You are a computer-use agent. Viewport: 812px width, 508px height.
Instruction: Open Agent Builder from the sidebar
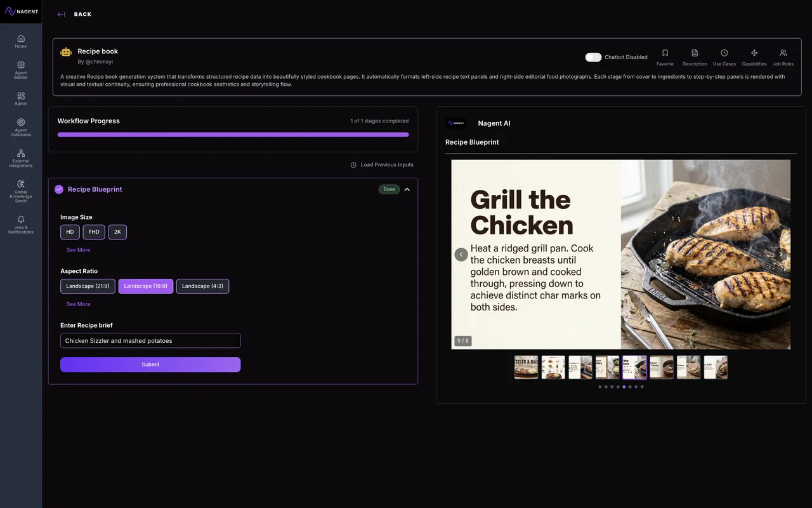pos(21,70)
